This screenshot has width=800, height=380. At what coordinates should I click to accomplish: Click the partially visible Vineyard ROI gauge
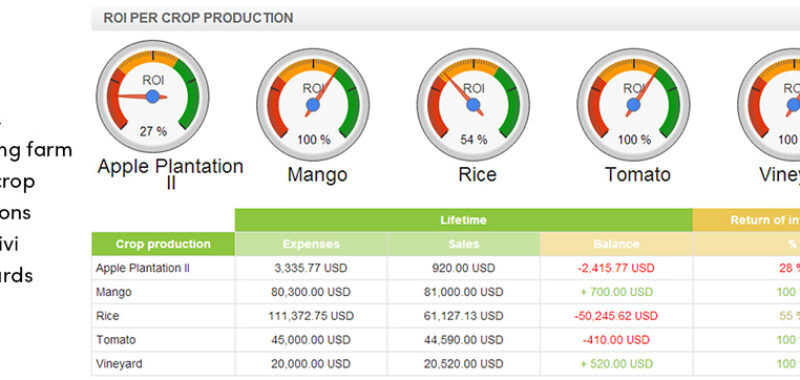769,105
